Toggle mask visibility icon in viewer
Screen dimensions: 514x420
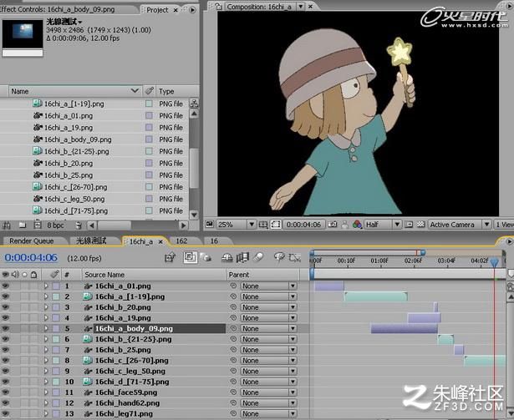276,225
